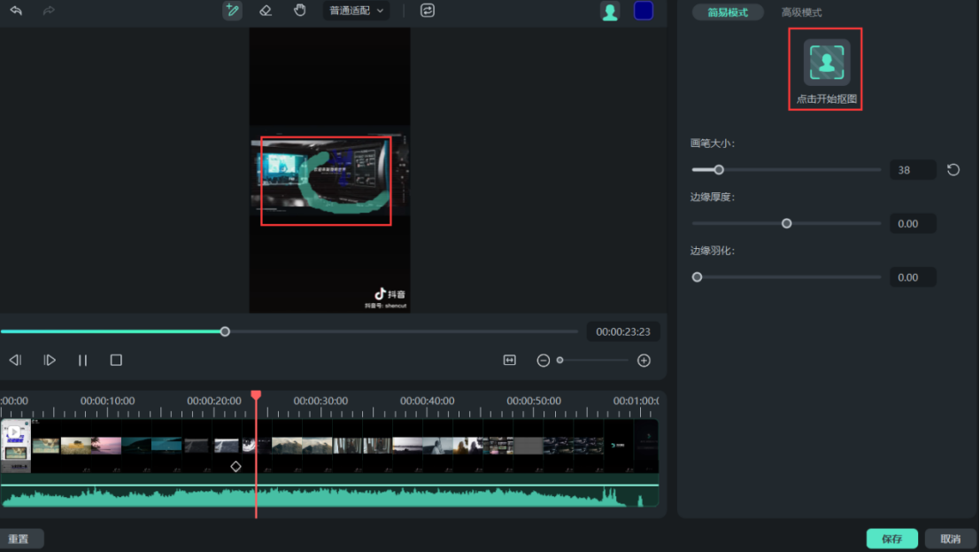Click the 边缘厚度 slider handle
The image size is (980, 552).
786,223
